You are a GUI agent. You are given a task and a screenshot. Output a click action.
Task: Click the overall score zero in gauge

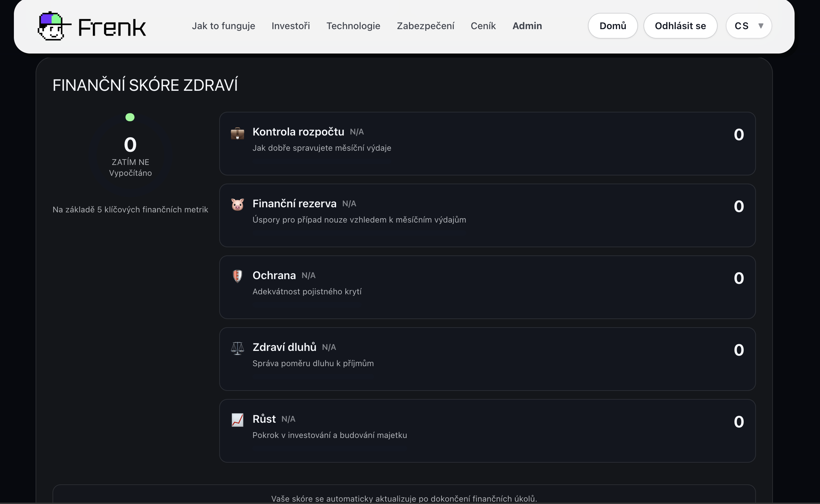coord(130,145)
